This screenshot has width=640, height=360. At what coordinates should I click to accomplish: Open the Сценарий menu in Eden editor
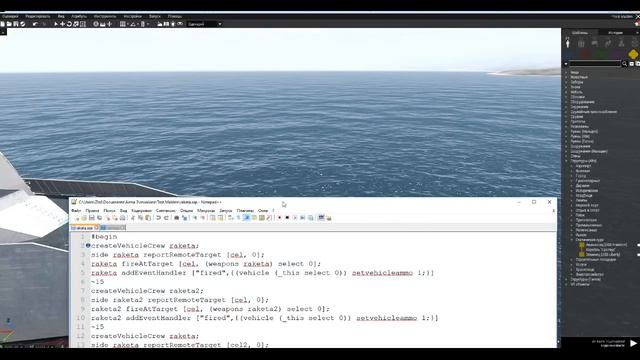point(10,16)
